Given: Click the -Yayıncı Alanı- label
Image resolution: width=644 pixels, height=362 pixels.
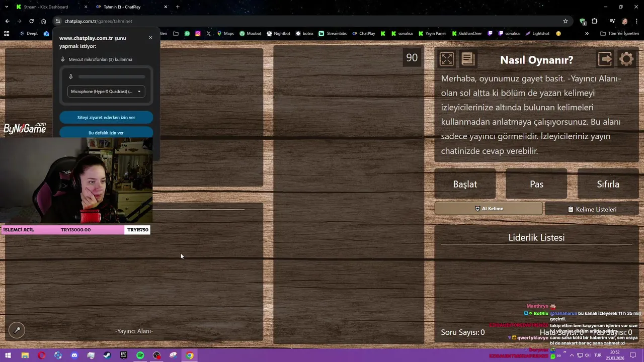Looking at the screenshot, I should coord(134,331).
